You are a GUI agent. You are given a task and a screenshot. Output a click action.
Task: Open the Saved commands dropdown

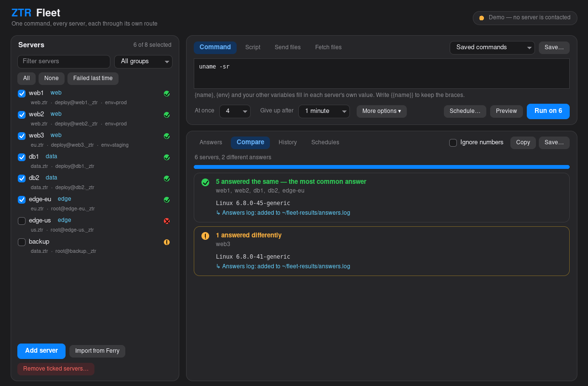492,48
